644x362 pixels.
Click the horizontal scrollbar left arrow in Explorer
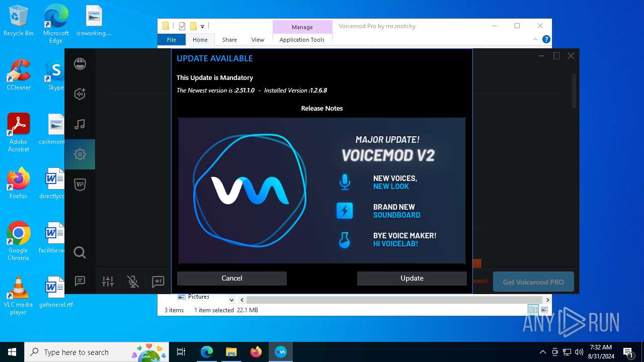pos(242,300)
